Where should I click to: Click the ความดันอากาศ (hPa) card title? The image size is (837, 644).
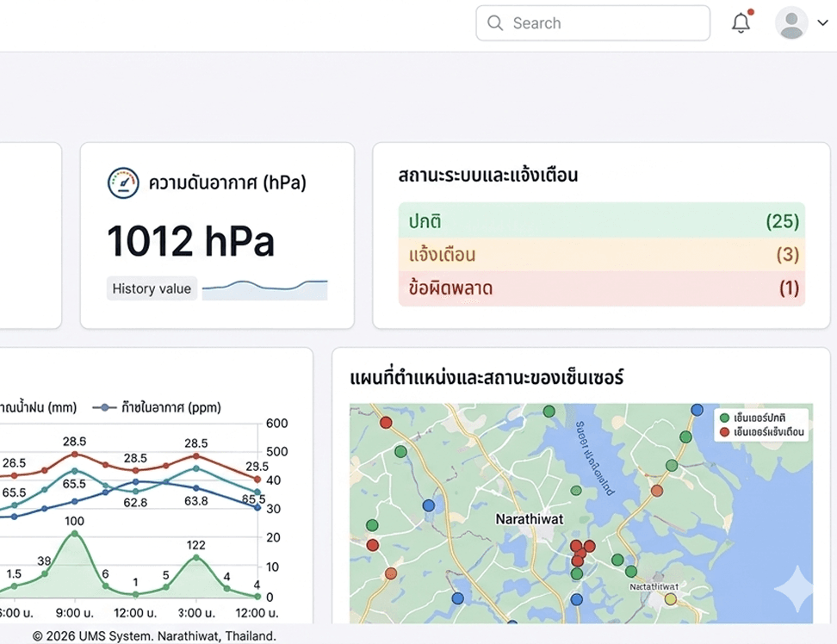(227, 183)
